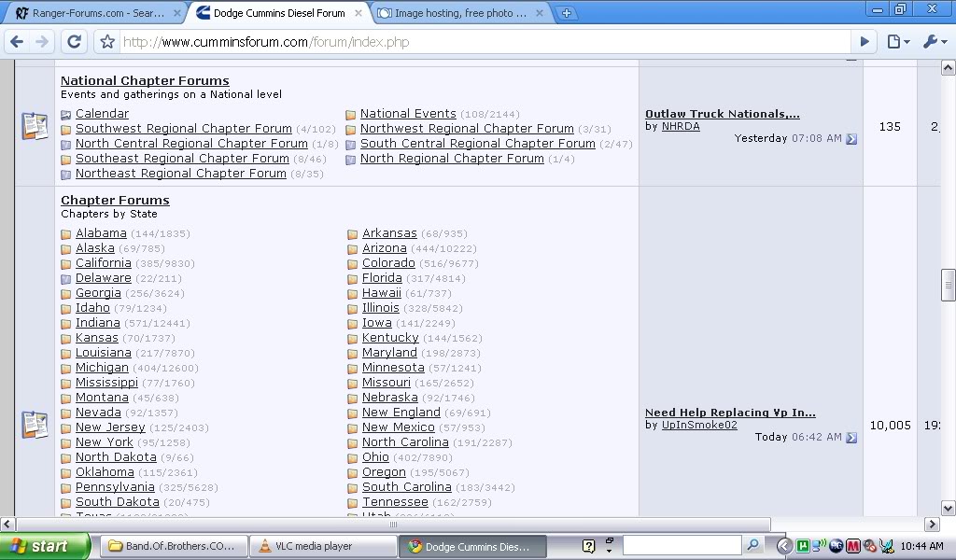Click the vertical scrollbar down arrow
956x560 pixels.
coord(949,509)
